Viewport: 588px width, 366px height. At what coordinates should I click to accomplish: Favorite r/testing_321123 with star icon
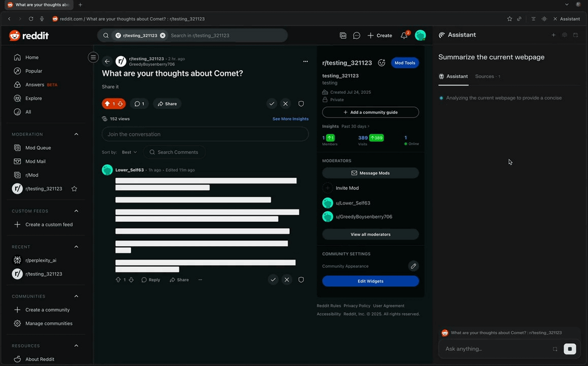(74, 188)
